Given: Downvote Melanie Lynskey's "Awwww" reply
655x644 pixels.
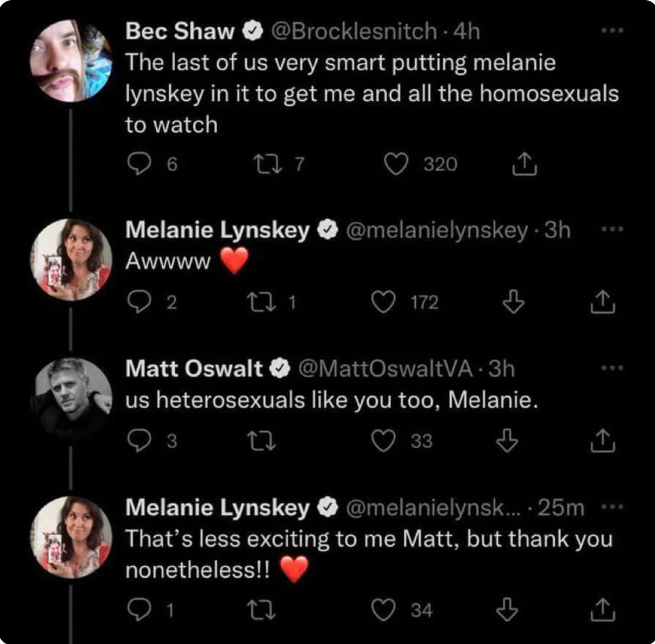Looking at the screenshot, I should 511,303.
